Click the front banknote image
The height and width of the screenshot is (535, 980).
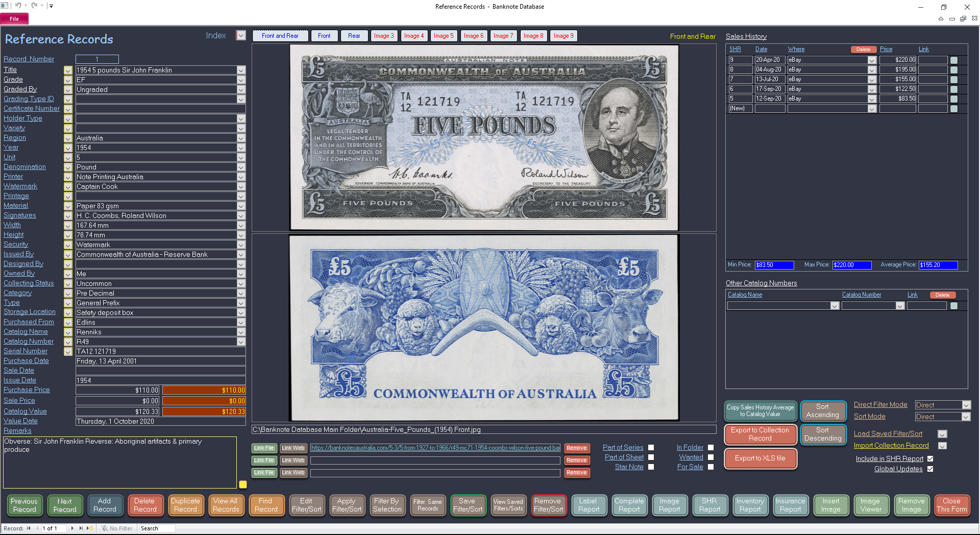coord(484,138)
